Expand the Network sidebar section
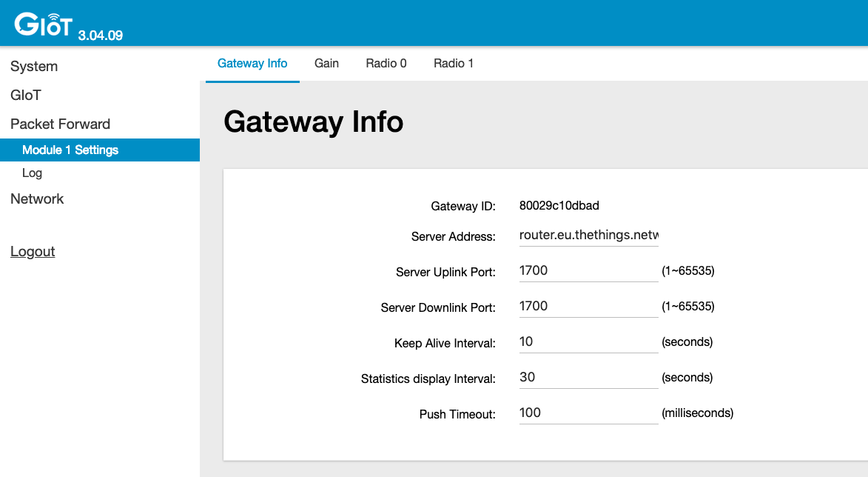 37,199
